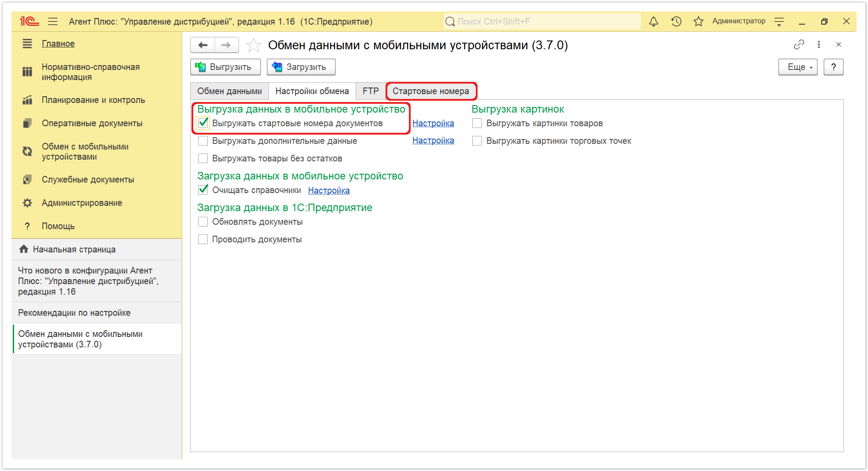This screenshot has width=868, height=471.
Task: Add form to favorites with star
Action: (x=254, y=45)
